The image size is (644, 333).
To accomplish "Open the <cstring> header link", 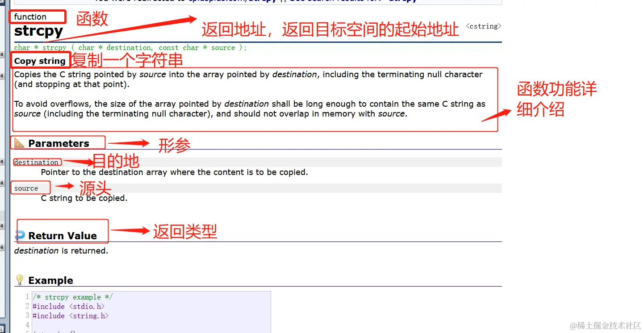I will click(x=484, y=26).
